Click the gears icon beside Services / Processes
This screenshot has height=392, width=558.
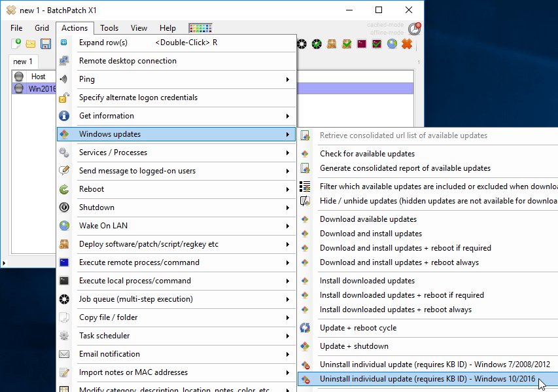[x=64, y=152]
